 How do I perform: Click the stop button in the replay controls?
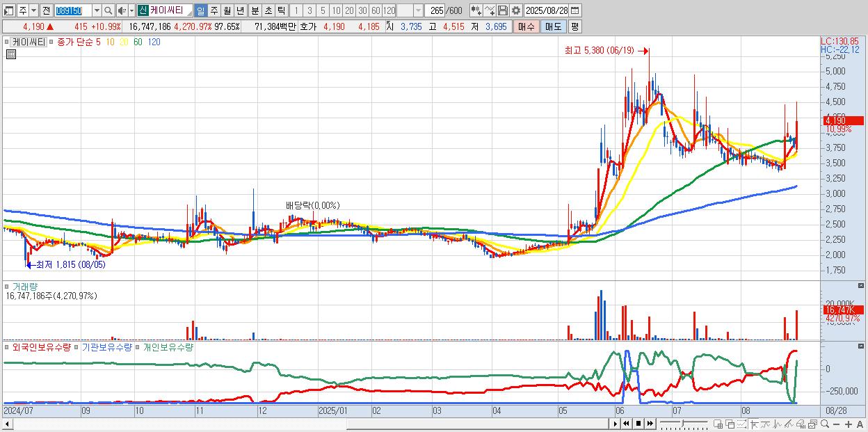tap(638, 424)
